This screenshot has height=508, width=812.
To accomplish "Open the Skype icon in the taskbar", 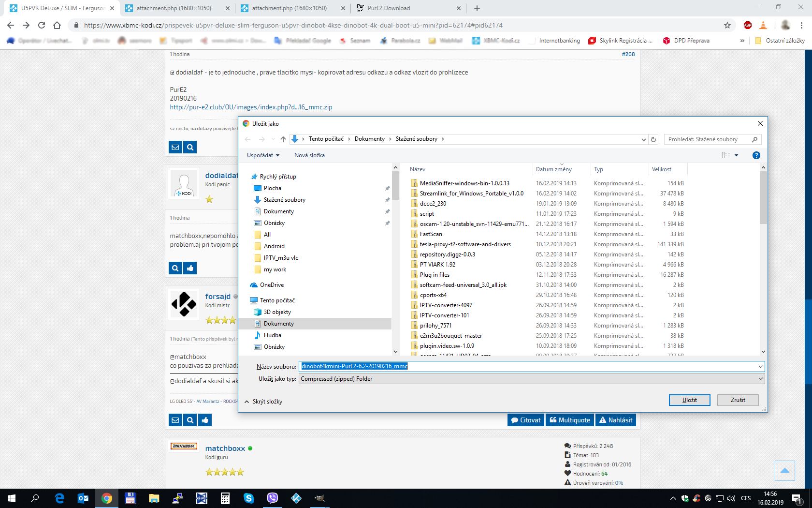I will click(249, 498).
